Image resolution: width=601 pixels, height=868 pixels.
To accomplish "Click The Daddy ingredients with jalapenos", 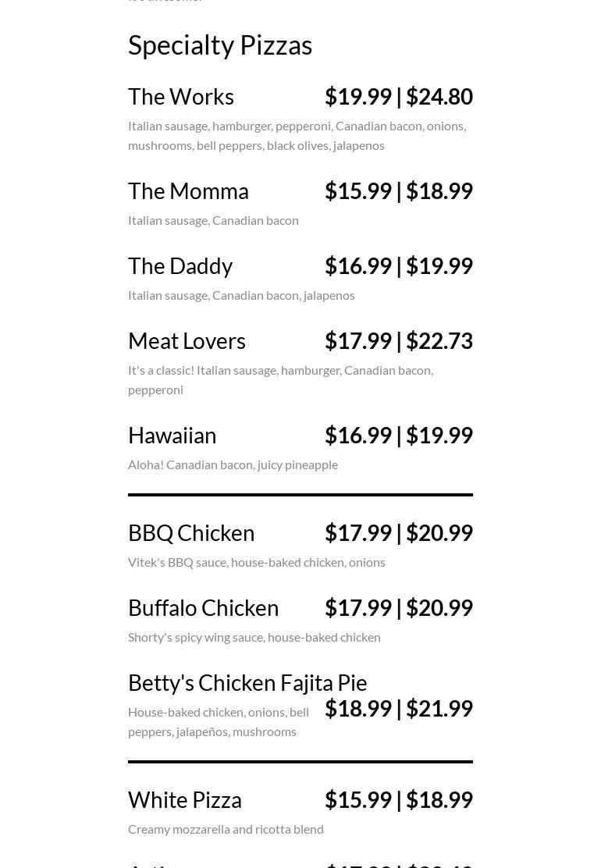I will (241, 295).
